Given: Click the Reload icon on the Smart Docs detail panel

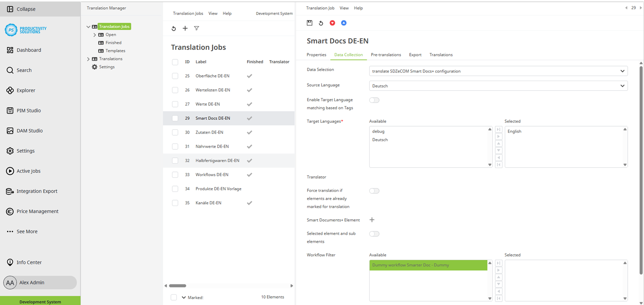Looking at the screenshot, I should (x=321, y=23).
